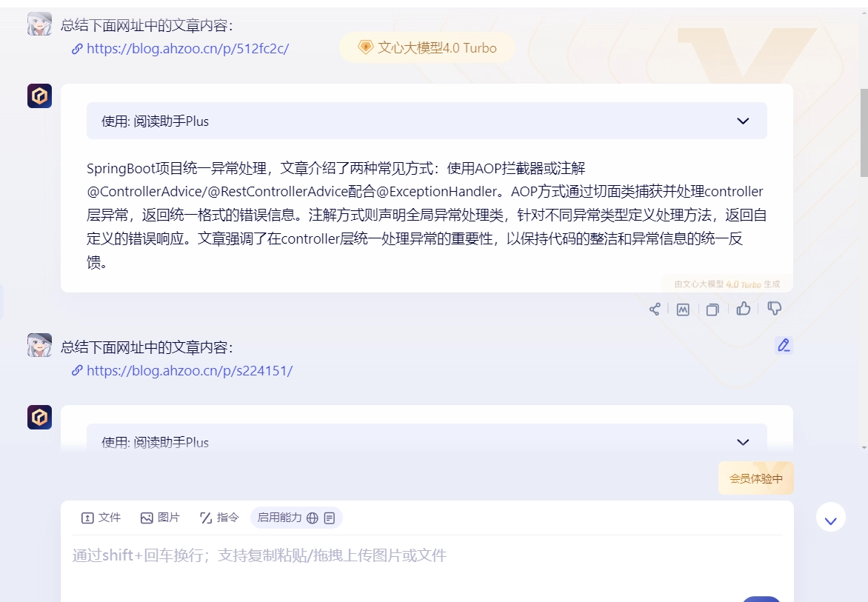Select the 图片 upload option
Image resolution: width=868 pixels, height=602 pixels.
(161, 518)
